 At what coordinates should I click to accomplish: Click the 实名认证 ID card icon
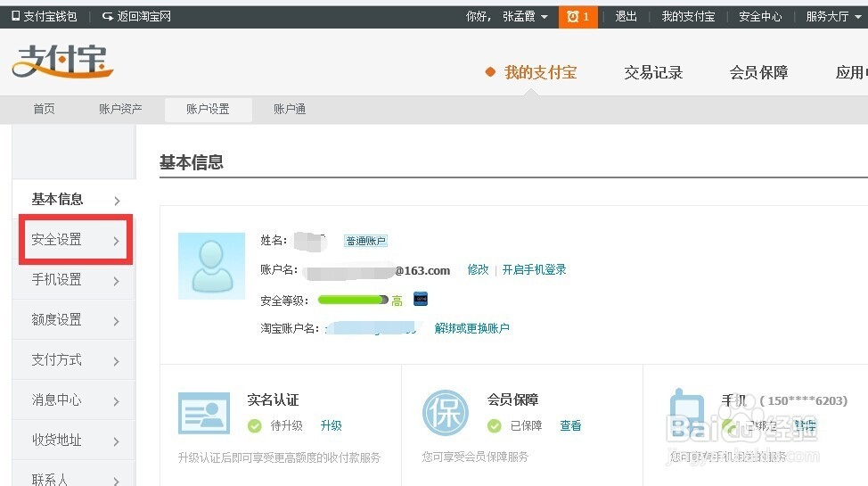pos(204,413)
